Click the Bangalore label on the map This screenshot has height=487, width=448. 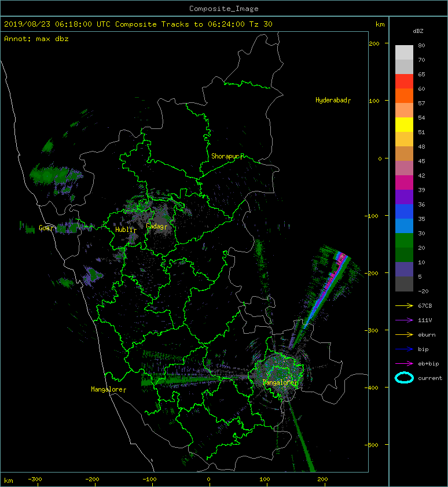coord(280,382)
